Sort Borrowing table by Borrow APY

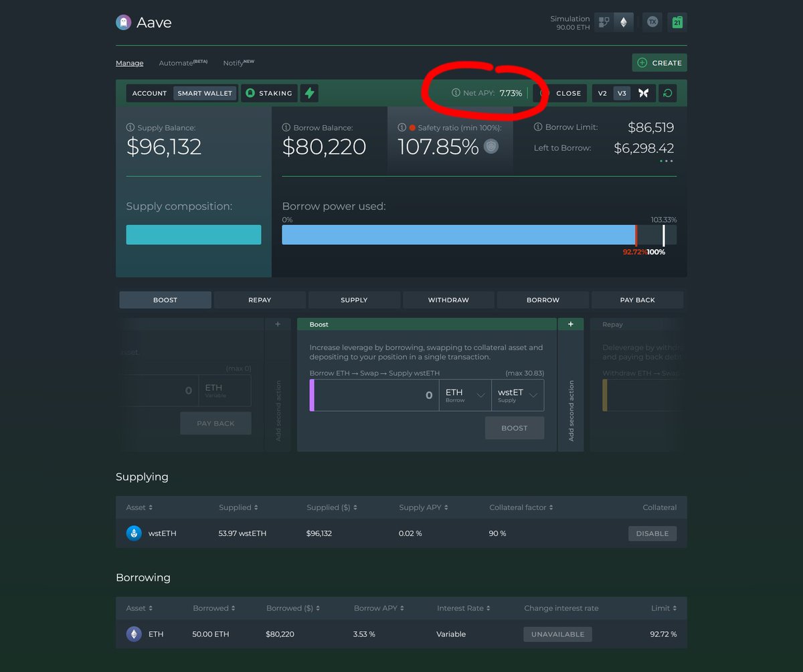point(379,608)
